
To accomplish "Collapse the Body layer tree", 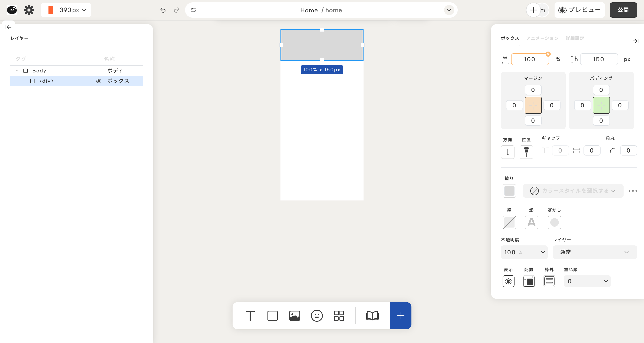I will click(x=17, y=71).
